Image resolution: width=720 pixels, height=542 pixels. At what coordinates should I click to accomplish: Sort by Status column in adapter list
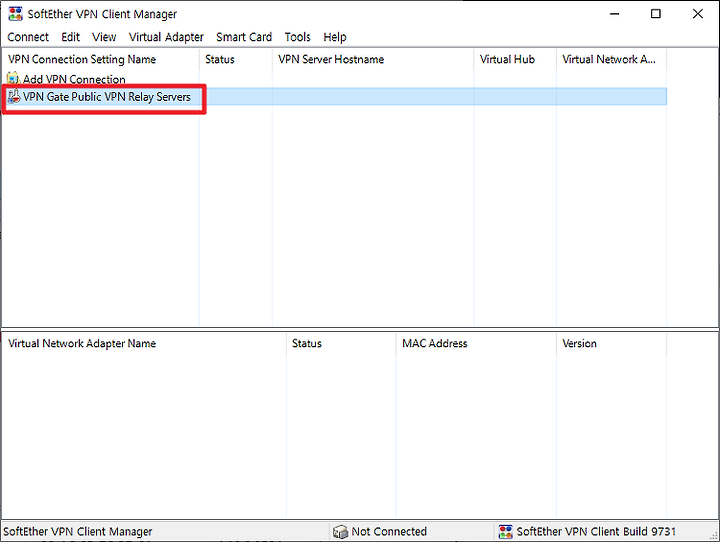pos(341,344)
